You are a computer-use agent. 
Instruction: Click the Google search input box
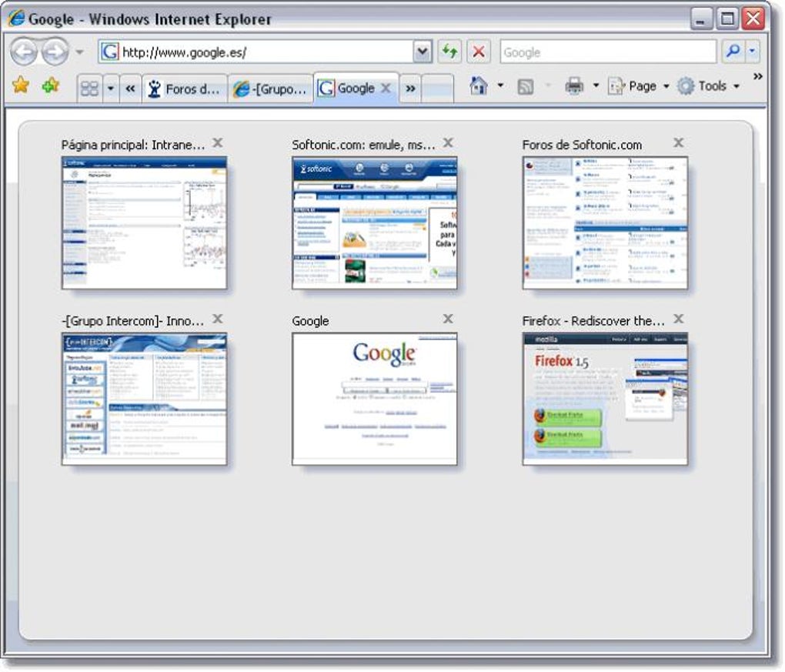tap(608, 52)
